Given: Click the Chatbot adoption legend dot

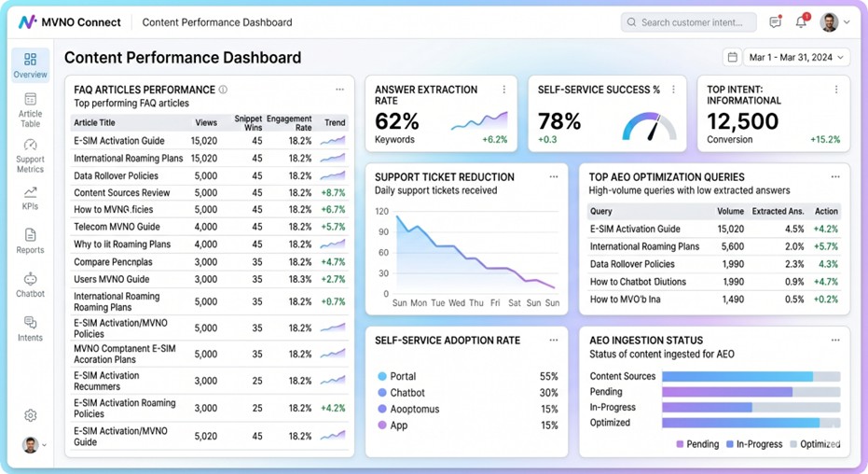Looking at the screenshot, I should (382, 393).
